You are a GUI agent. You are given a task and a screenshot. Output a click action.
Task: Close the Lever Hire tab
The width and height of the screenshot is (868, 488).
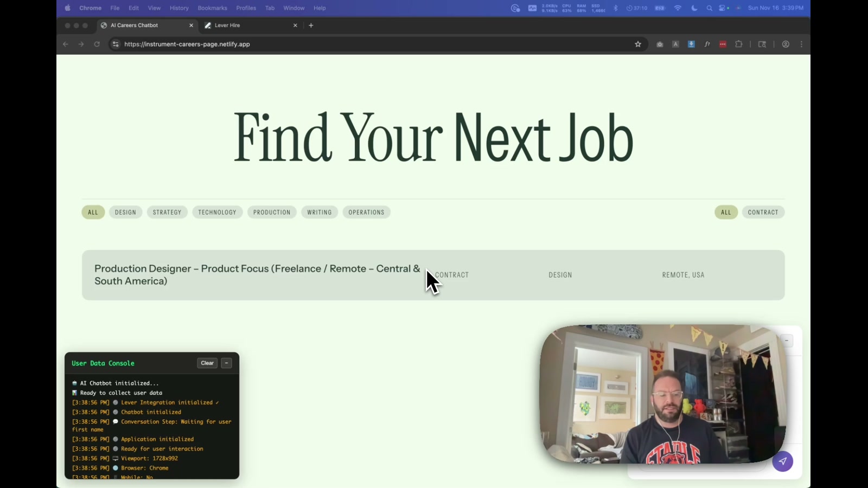295,25
